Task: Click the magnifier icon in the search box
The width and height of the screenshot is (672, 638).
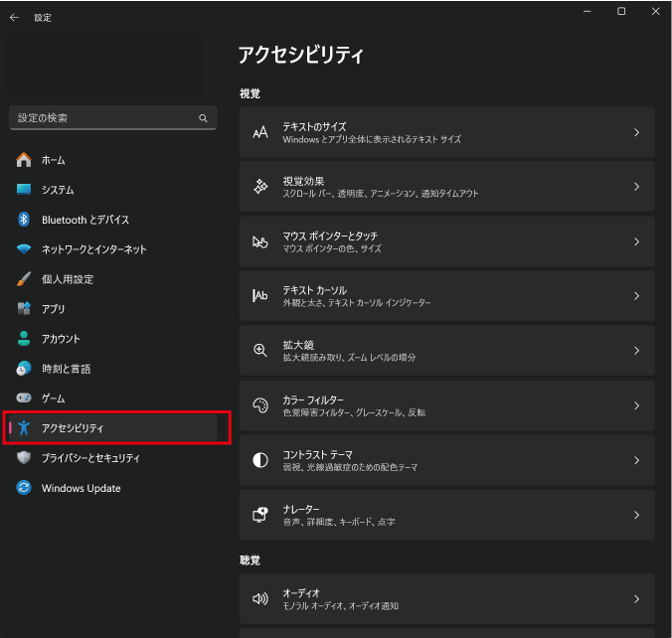Action: click(x=203, y=118)
